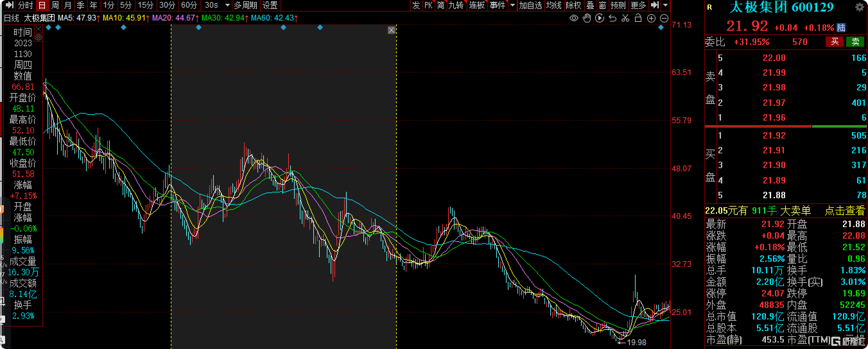868x349 pixels.
Task: Switch to the 分时 intraday tab
Action: coord(26,5)
